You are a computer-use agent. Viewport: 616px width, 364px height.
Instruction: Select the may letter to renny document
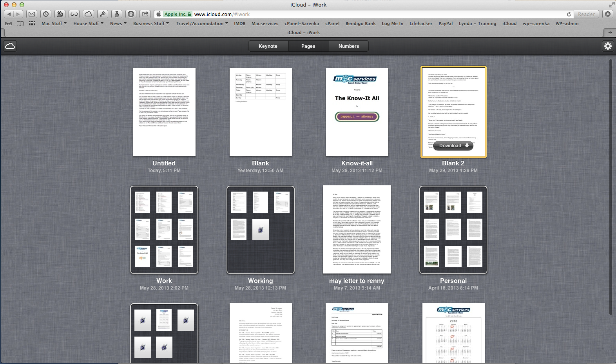click(x=357, y=230)
